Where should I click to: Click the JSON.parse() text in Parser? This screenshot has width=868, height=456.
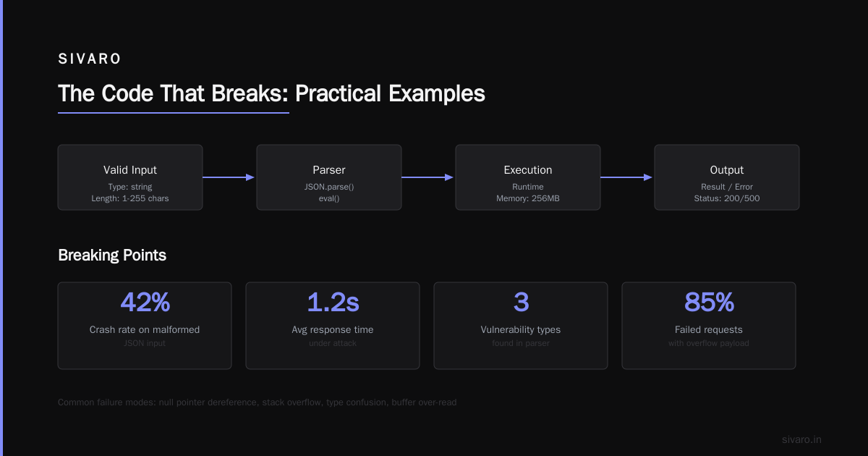click(329, 187)
